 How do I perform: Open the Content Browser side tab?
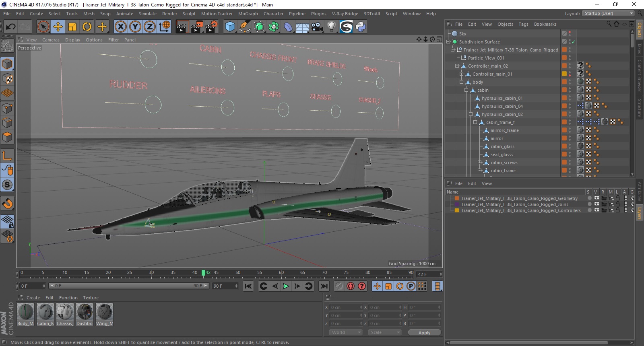(639, 76)
